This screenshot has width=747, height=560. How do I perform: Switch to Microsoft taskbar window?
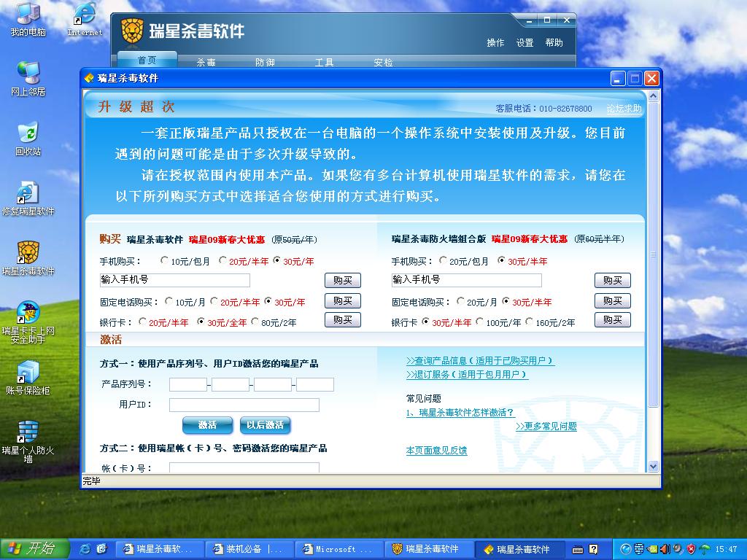point(339,549)
